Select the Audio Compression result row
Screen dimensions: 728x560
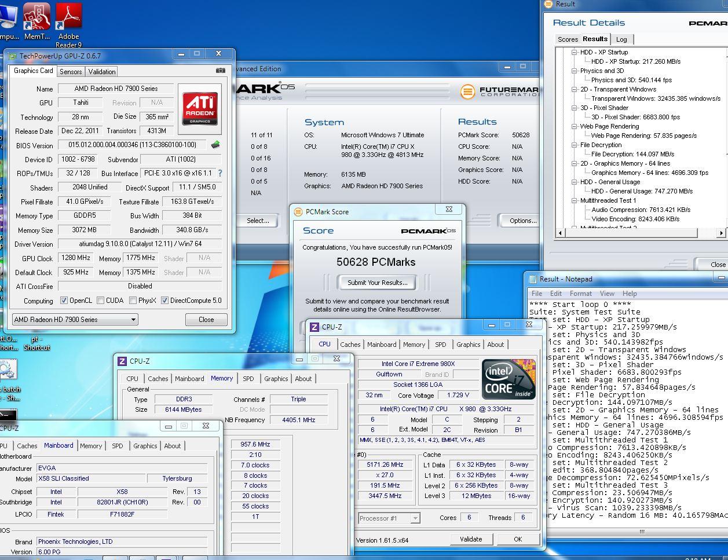[641, 210]
